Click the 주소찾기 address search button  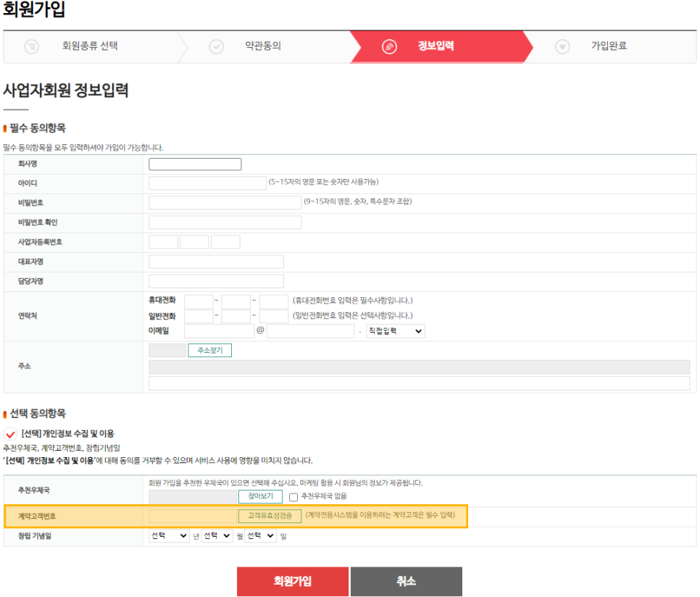click(x=209, y=350)
